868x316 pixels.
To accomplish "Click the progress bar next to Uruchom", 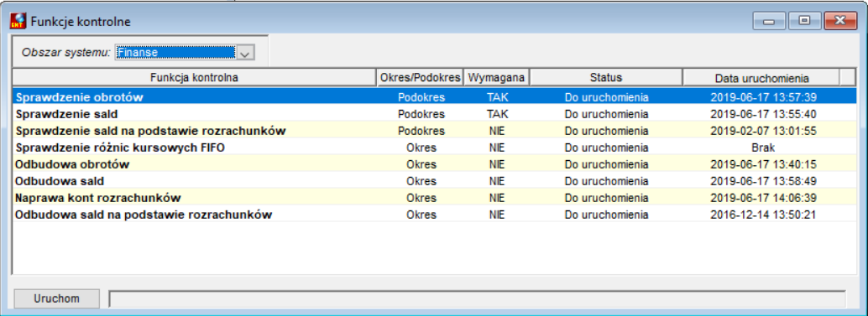I will 477,299.
